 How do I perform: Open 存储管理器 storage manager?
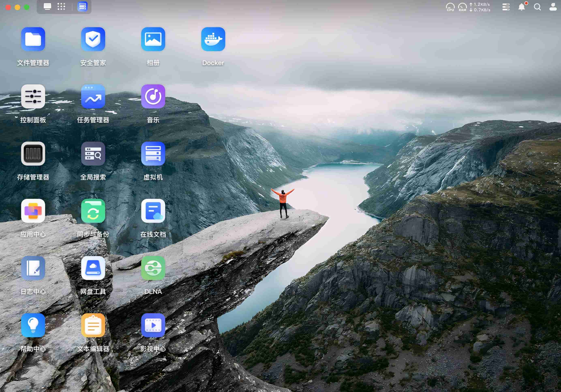pos(33,153)
